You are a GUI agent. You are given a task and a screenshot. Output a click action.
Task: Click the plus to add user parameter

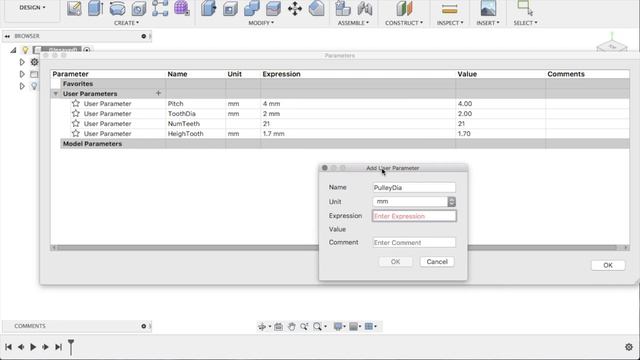click(158, 93)
